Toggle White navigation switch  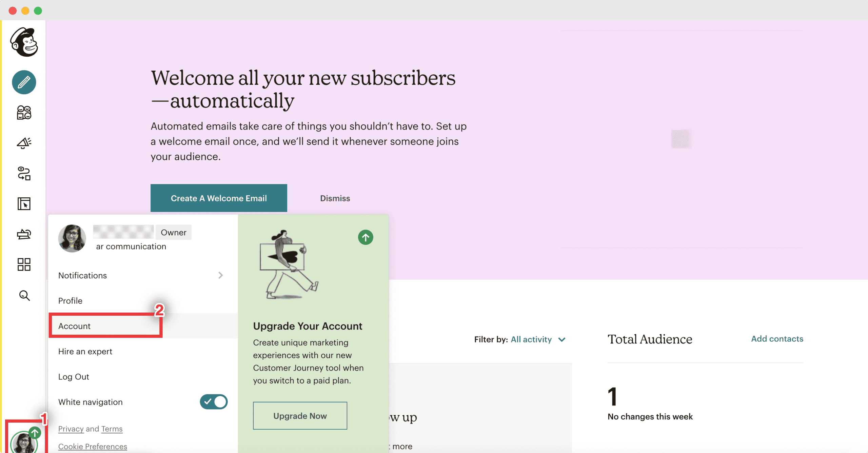[213, 402]
